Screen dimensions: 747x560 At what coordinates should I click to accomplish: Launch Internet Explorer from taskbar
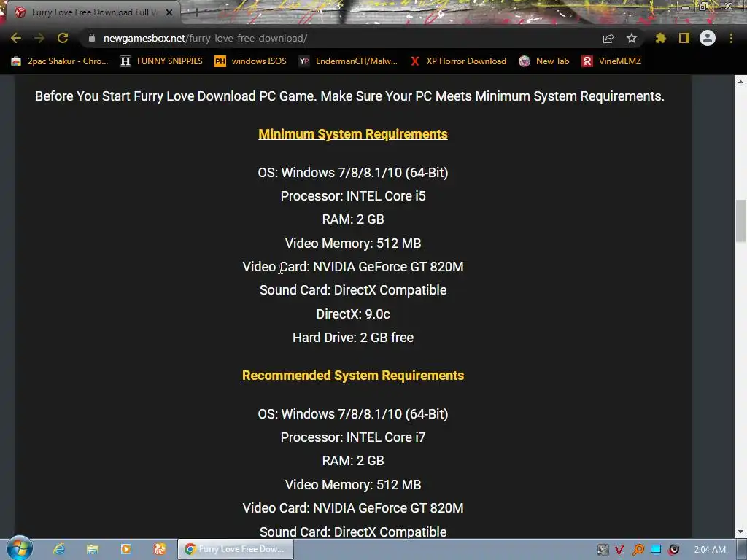59,549
